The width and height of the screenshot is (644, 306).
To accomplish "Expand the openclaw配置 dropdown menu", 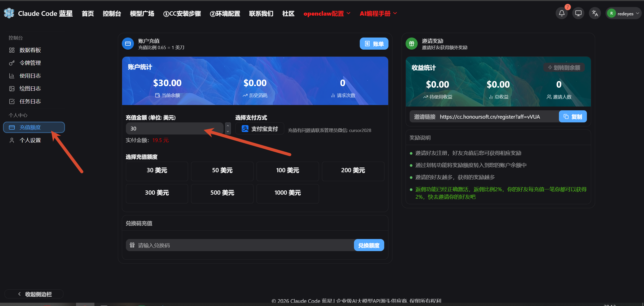I will 327,14.
